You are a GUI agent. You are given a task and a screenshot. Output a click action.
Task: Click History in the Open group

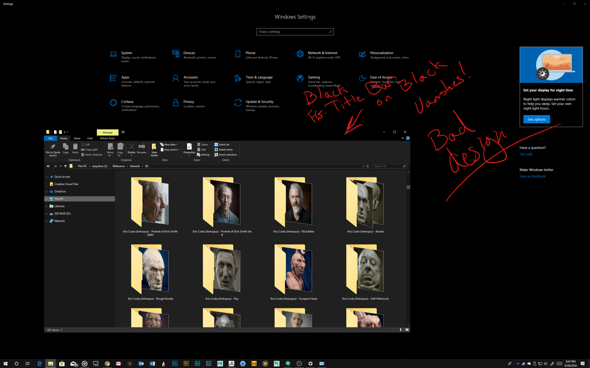tap(203, 155)
